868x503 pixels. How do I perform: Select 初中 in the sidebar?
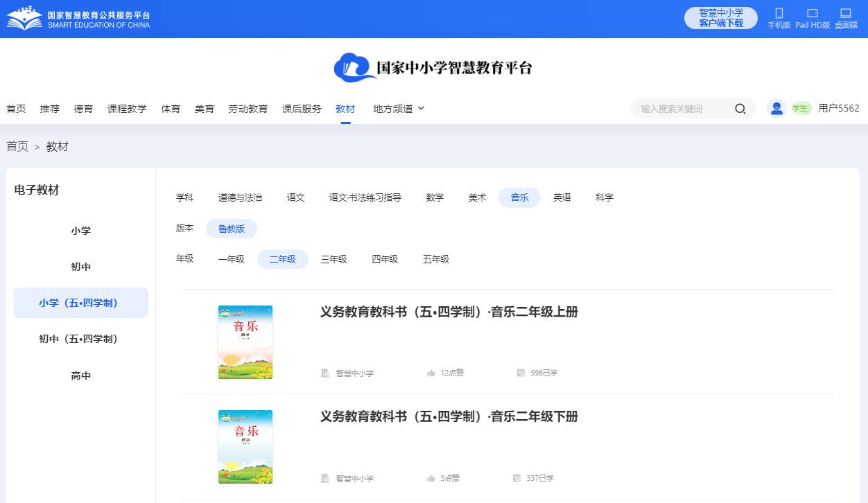tap(81, 267)
